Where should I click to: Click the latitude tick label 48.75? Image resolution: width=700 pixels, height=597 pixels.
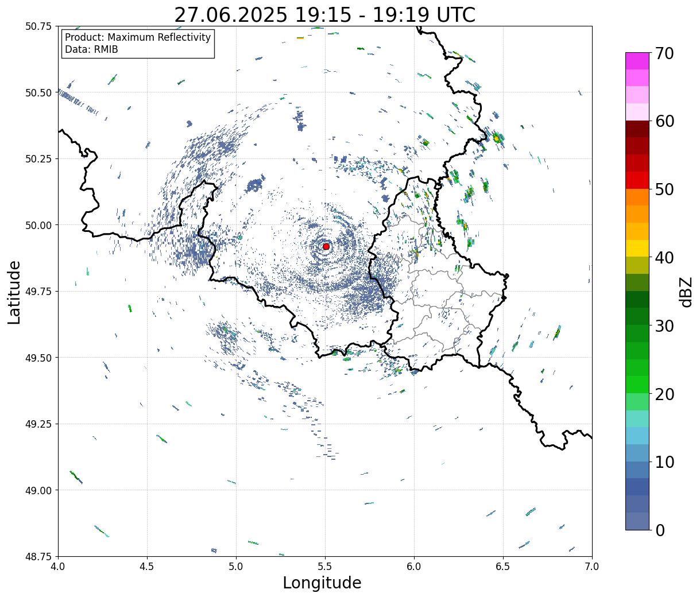click(x=38, y=557)
